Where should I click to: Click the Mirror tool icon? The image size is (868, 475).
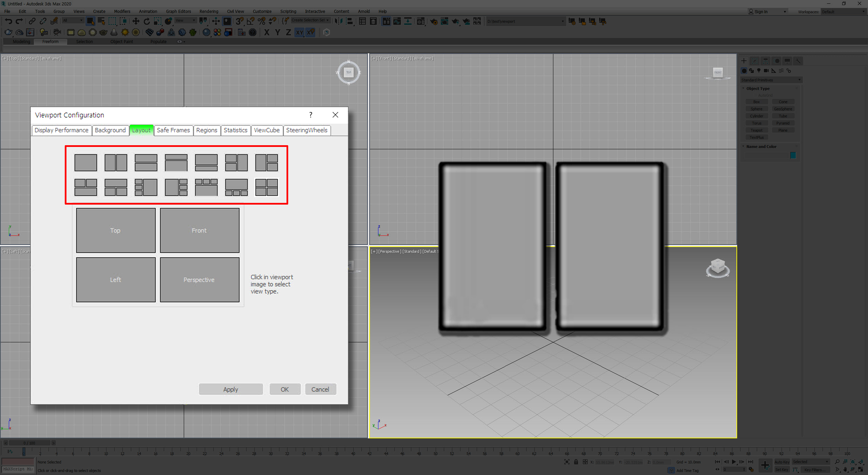pos(339,21)
